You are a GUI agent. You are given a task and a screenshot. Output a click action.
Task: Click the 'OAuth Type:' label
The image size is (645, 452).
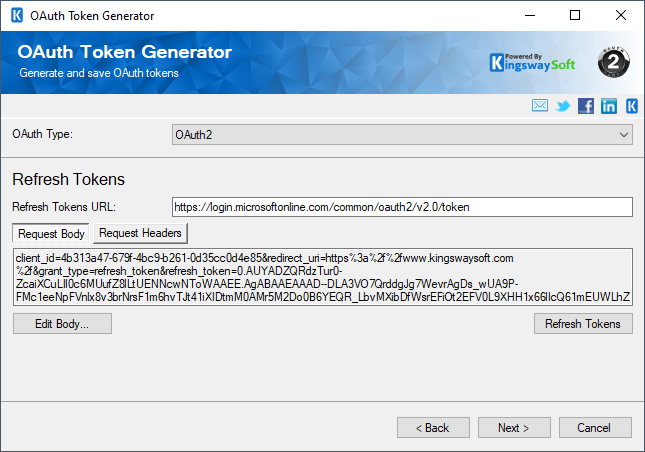(x=42, y=134)
